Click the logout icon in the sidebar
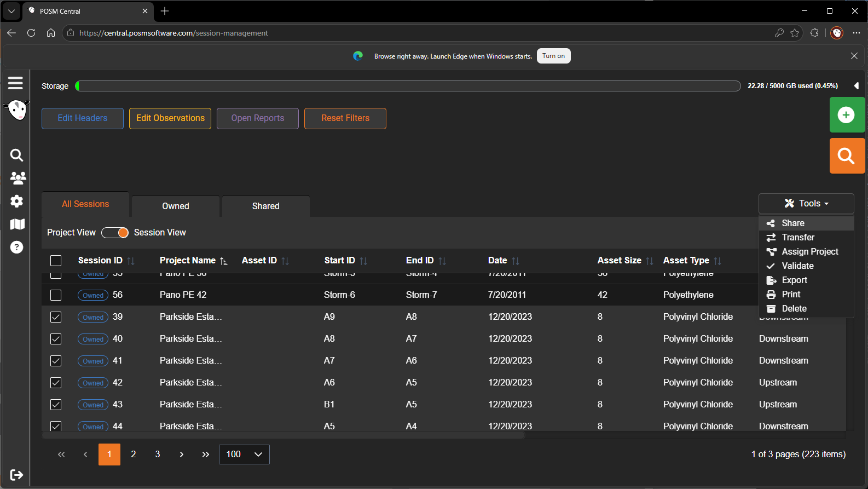868x489 pixels. (x=16, y=475)
